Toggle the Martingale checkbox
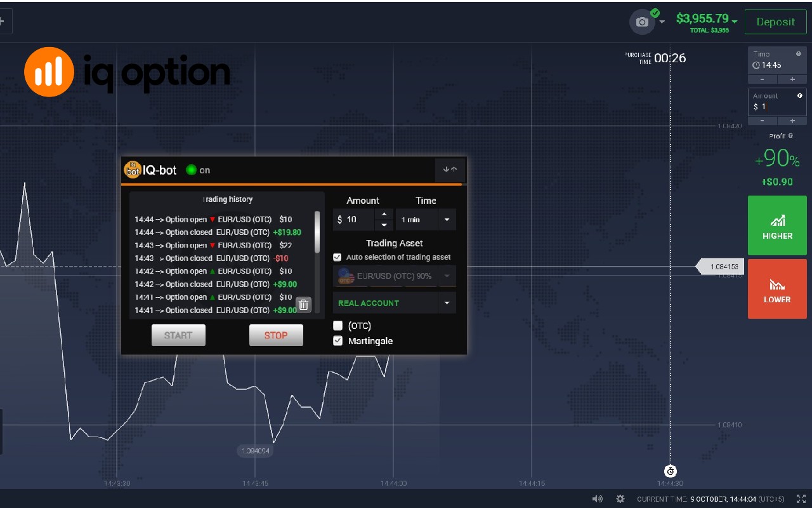Viewport: 812px width, 508px height. [x=338, y=341]
